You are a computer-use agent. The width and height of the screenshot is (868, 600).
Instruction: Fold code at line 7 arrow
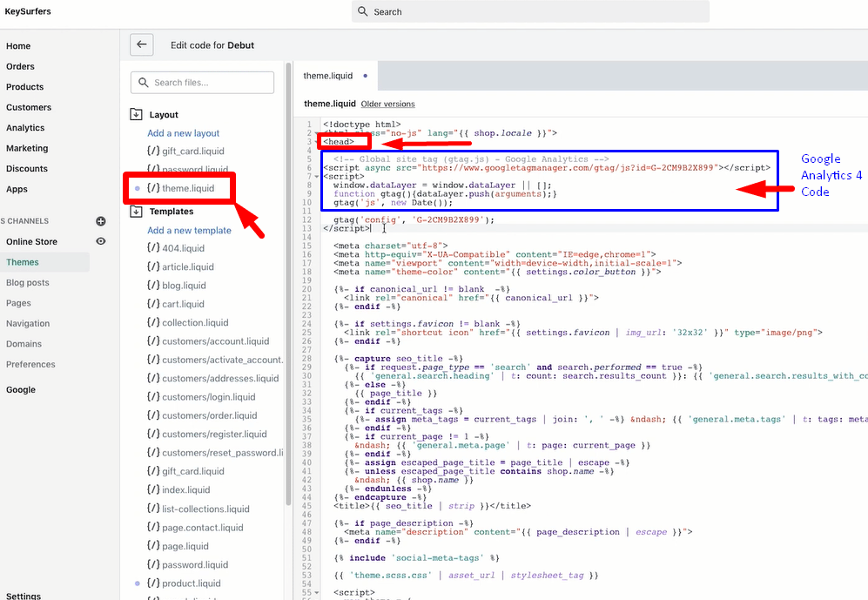point(317,177)
